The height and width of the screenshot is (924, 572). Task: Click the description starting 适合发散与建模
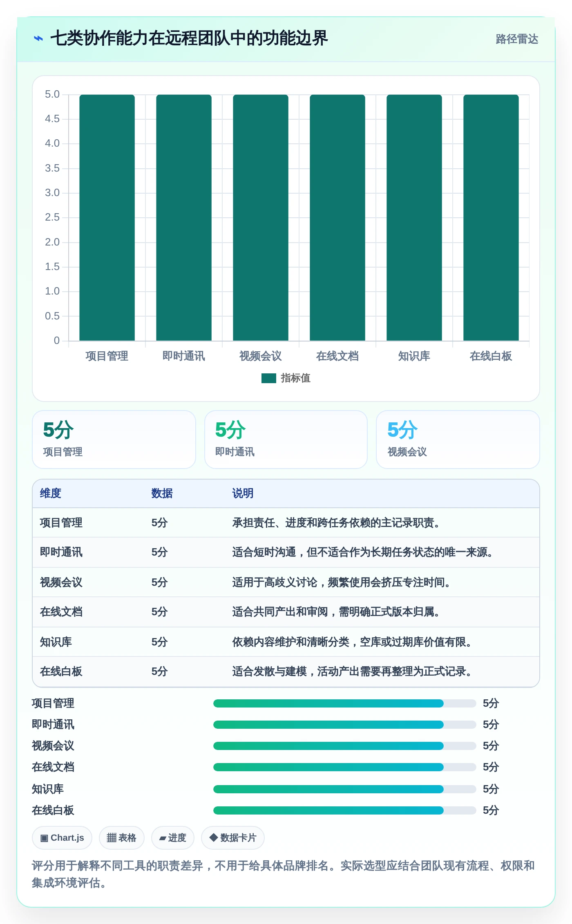(352, 672)
